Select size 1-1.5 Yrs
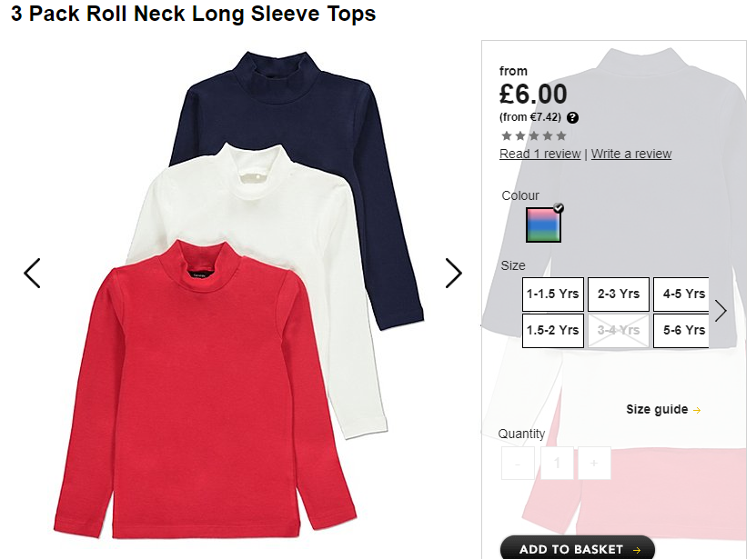Viewport: 756px width, 559px height. coord(552,294)
